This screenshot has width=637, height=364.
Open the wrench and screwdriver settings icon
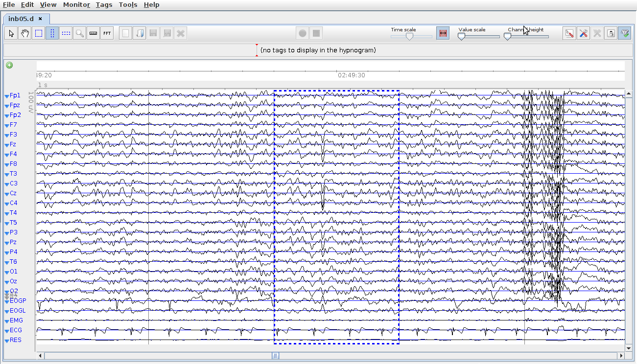583,33
